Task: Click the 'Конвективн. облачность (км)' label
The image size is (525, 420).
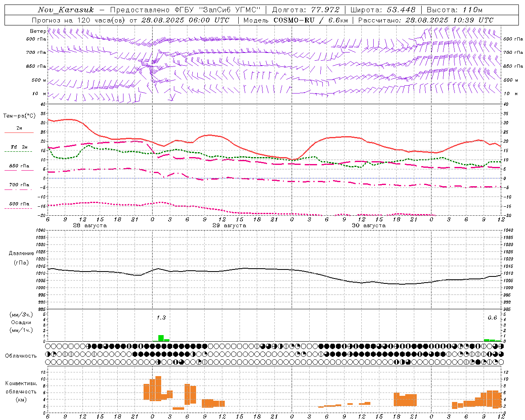Action: pyautogui.click(x=21, y=391)
